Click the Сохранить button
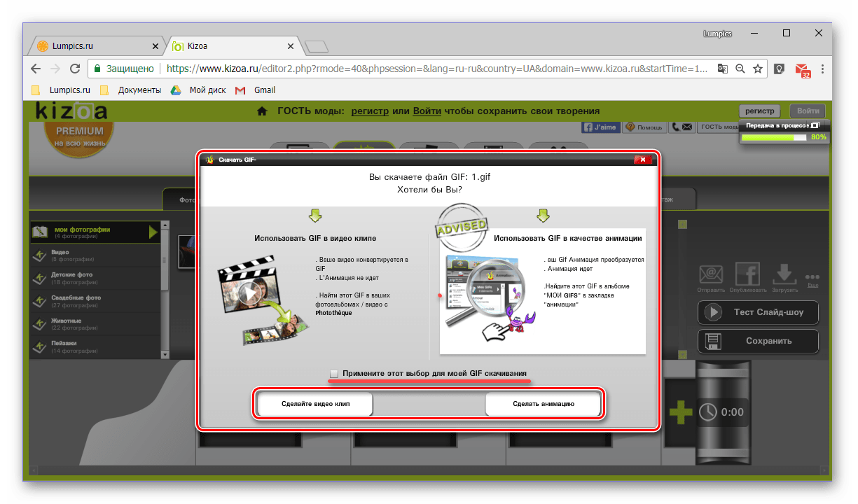858x504 pixels. tap(758, 341)
